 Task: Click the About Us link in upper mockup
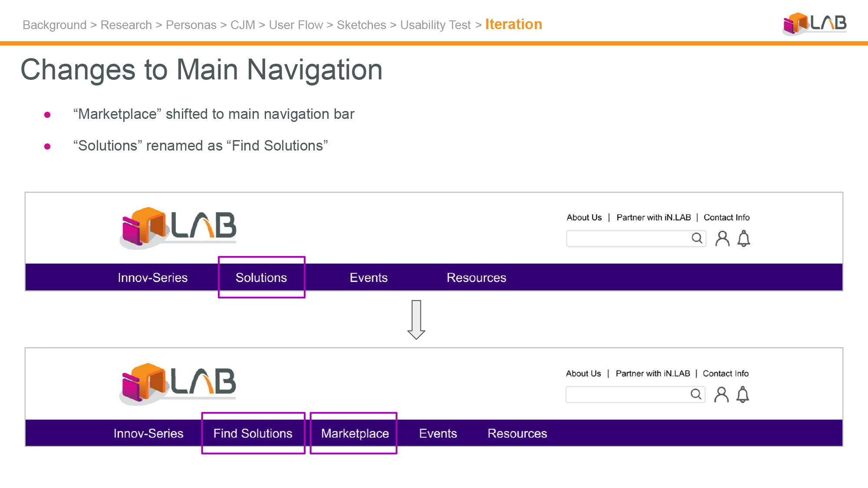coord(584,217)
